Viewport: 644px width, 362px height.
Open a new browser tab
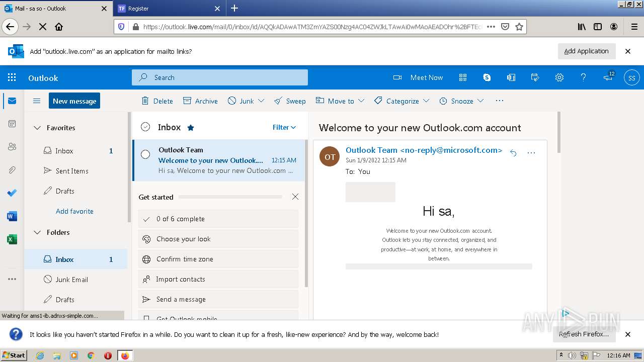(234, 8)
